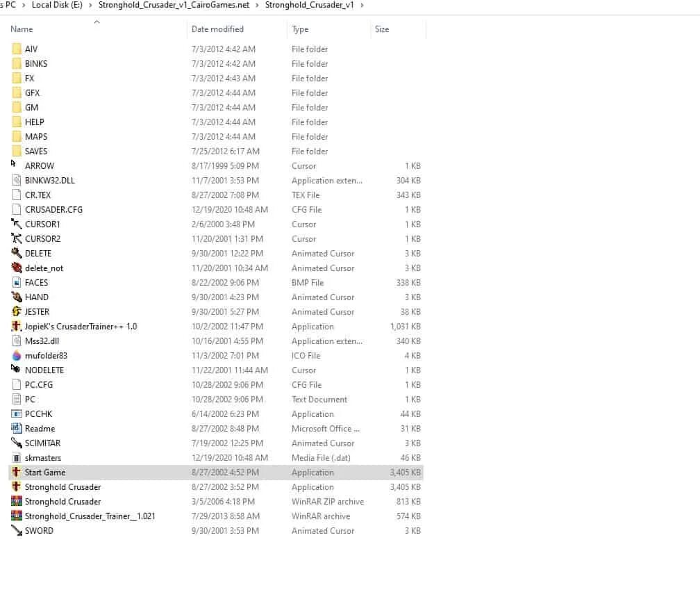Click the FACES bitmap file icon
The image size is (700, 590).
pos(17,282)
